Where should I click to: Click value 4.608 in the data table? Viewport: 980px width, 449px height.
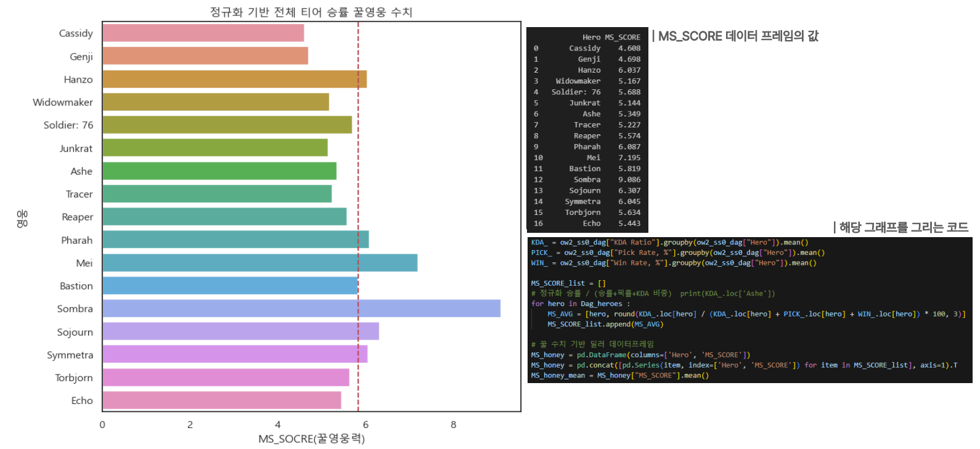click(629, 48)
